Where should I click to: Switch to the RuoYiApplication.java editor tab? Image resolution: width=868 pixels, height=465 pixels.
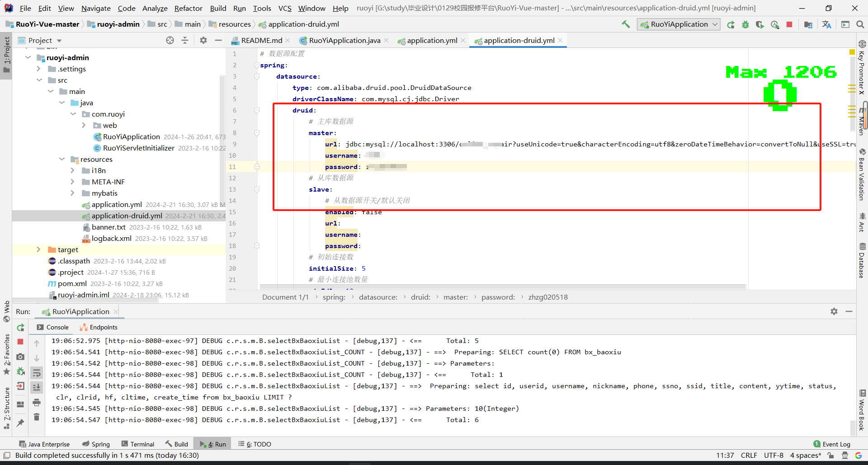[344, 40]
